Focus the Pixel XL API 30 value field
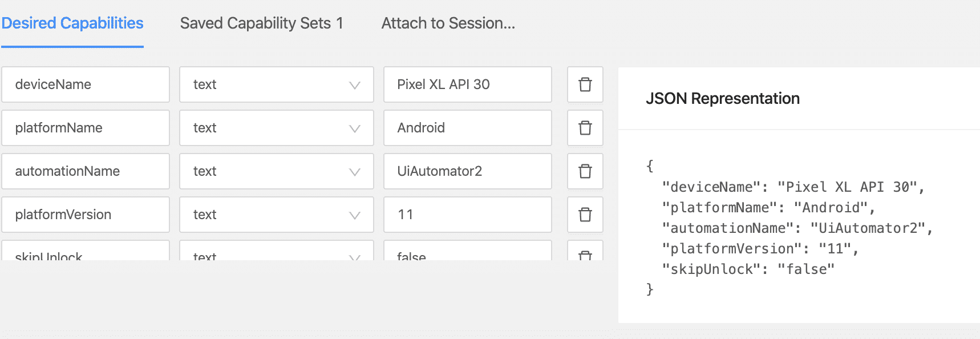The width and height of the screenshot is (980, 339). point(468,84)
